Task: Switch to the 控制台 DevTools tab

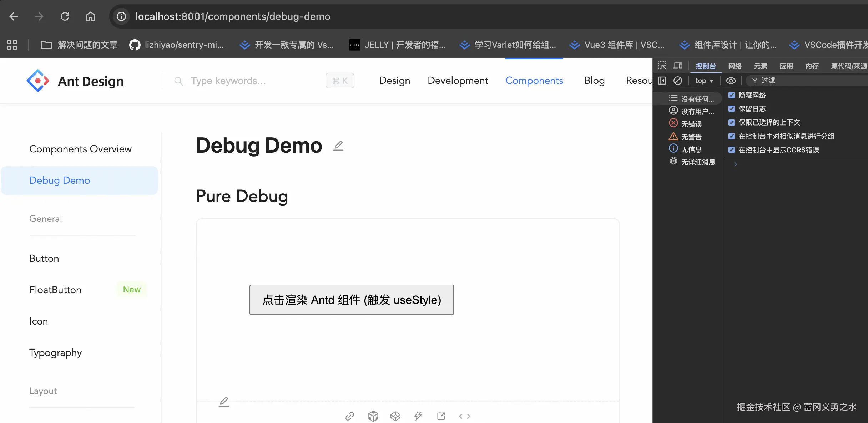Action: tap(706, 66)
